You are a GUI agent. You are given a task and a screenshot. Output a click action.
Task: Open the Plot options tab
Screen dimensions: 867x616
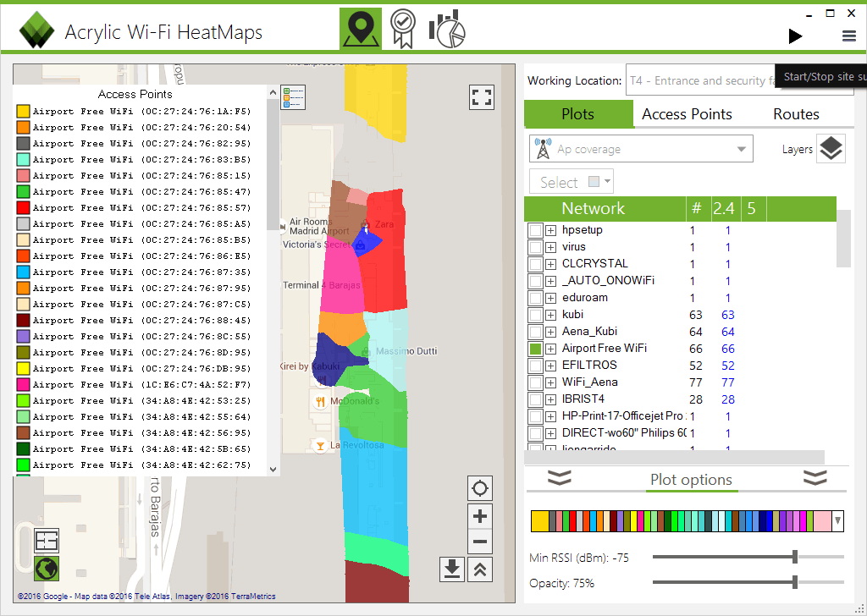pos(691,480)
